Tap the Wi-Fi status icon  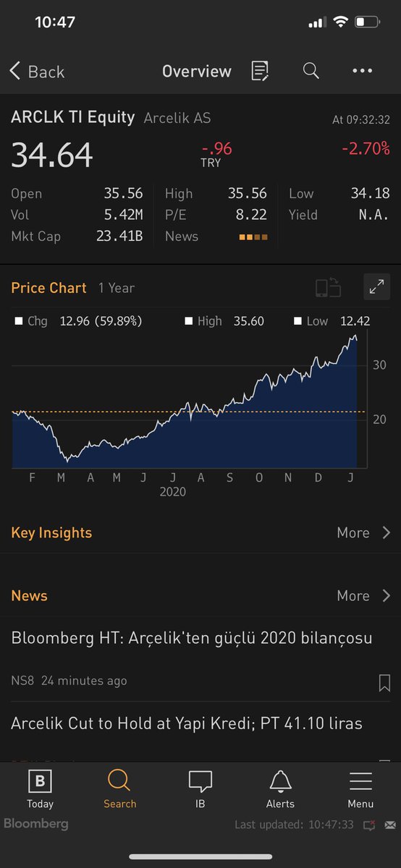click(340, 22)
